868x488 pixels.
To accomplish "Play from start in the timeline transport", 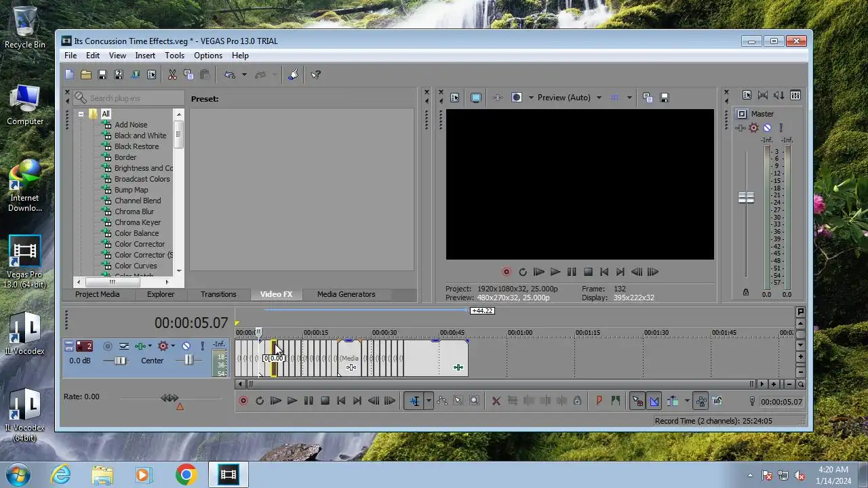I will click(x=276, y=401).
